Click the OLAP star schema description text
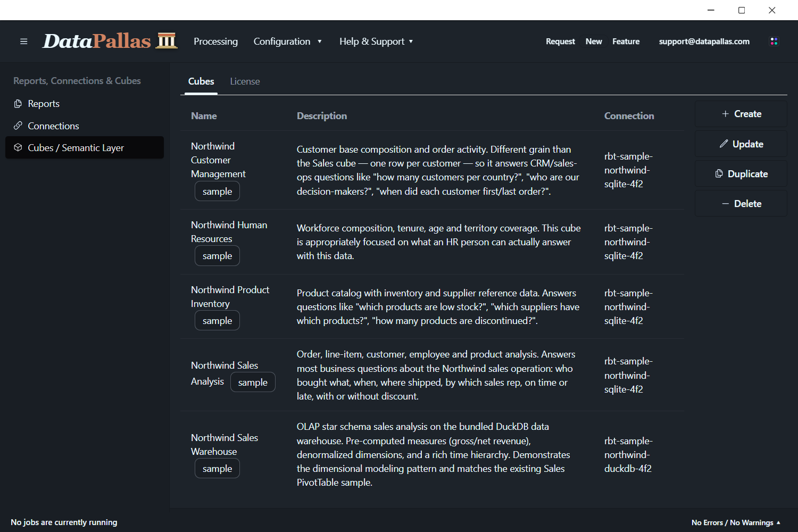Screen dimensions: 798x532 click(433, 454)
